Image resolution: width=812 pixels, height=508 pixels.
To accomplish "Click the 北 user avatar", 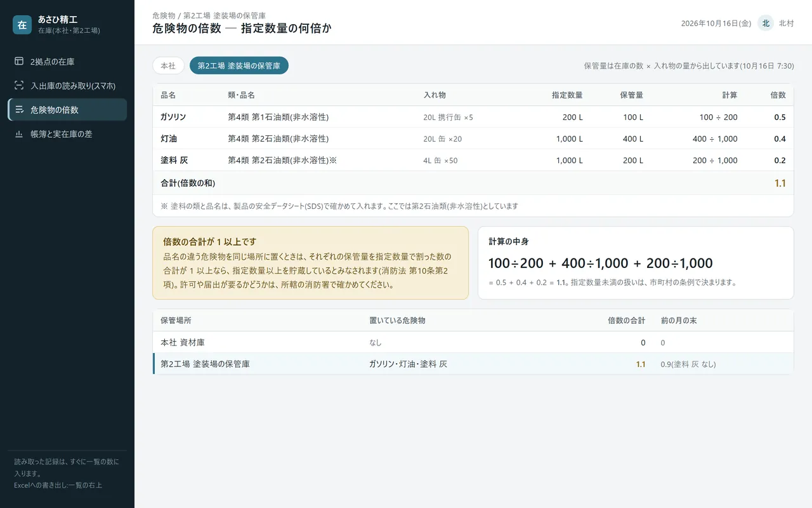I will pyautogui.click(x=766, y=23).
